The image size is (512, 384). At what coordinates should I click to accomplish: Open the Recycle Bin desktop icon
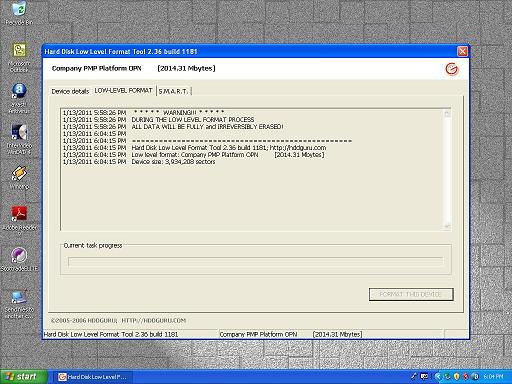point(19,13)
